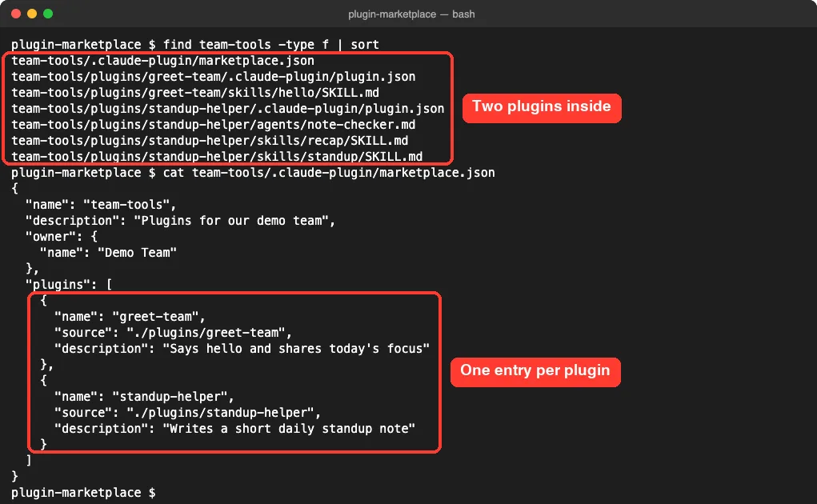Click the 'Says hello and shares today's focus' description
The image size is (817, 504).
296,349
